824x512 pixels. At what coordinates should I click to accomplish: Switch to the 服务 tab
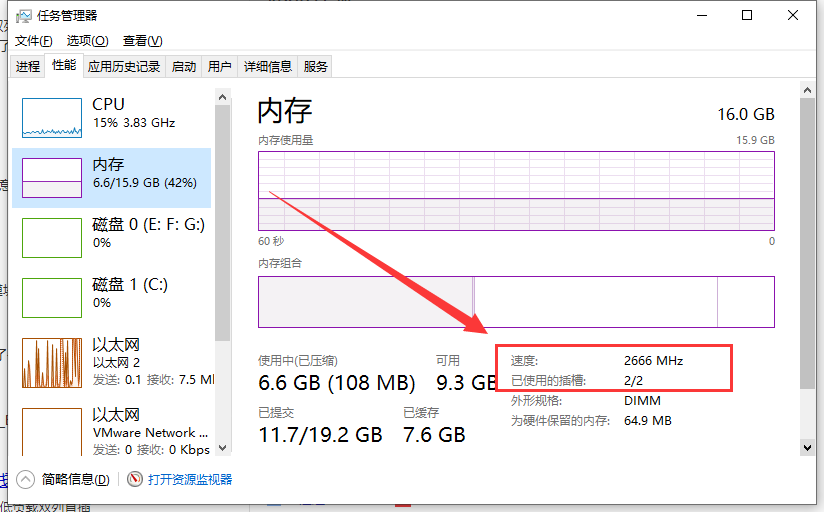pyautogui.click(x=315, y=67)
